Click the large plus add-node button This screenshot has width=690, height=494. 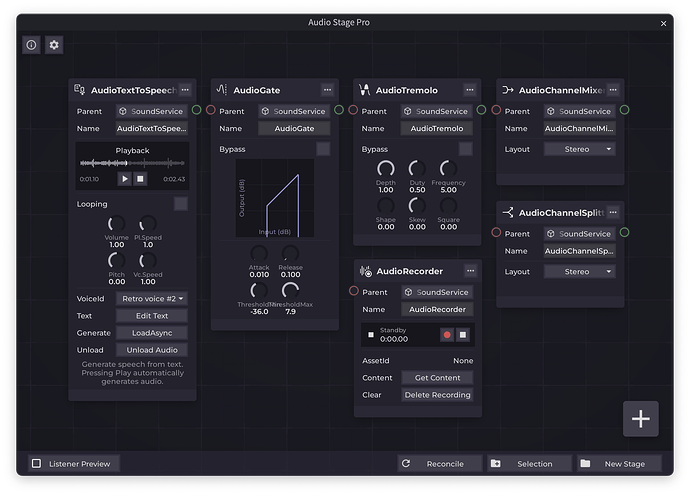640,419
